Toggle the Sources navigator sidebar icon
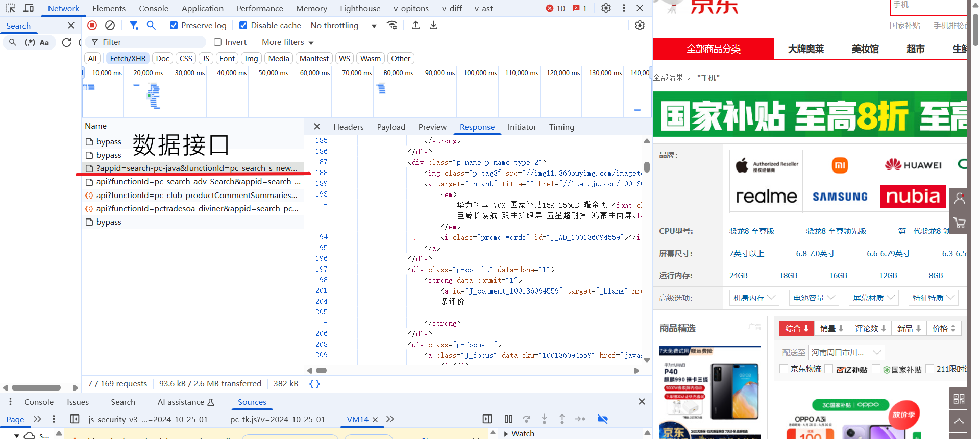The height and width of the screenshot is (439, 980). click(x=75, y=419)
